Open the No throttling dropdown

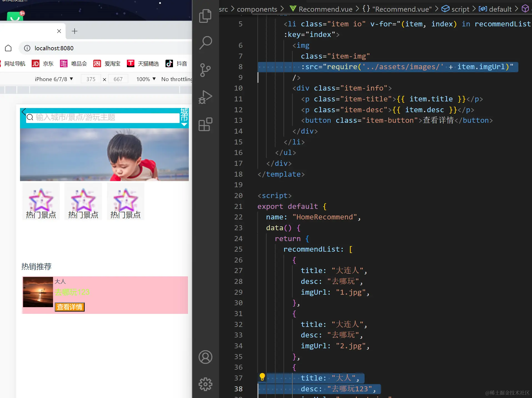pyautogui.click(x=177, y=79)
